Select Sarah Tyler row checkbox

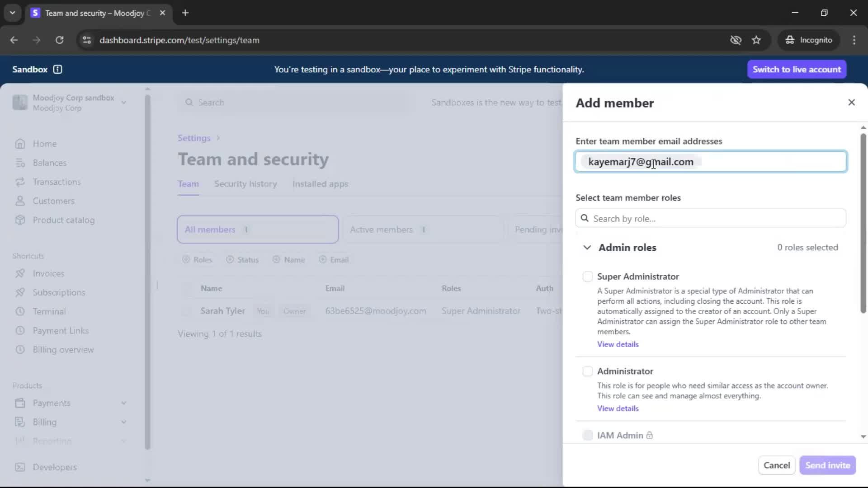186,311
